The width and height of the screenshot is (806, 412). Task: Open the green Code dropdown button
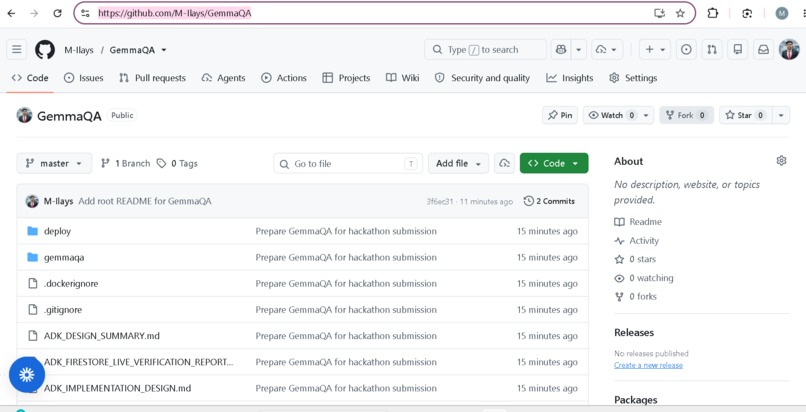click(x=554, y=163)
